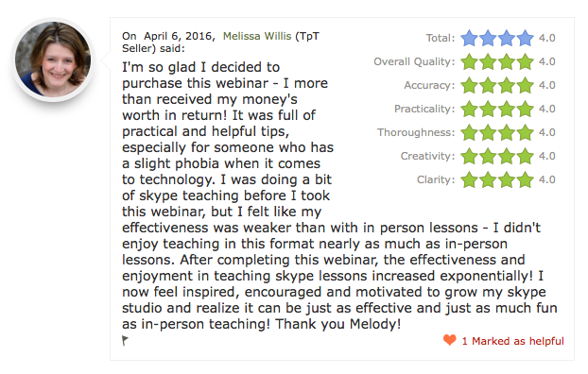Click the first green Creativity star
The width and height of the screenshot is (588, 374).
click(x=469, y=156)
